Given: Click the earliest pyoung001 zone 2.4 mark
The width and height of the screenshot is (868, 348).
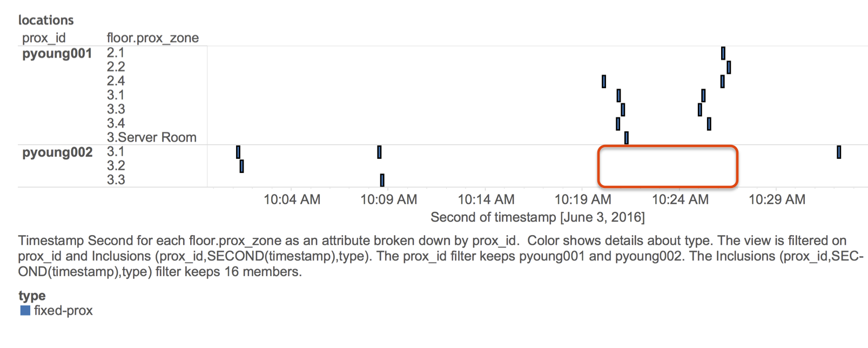Looking at the screenshot, I should 604,81.
